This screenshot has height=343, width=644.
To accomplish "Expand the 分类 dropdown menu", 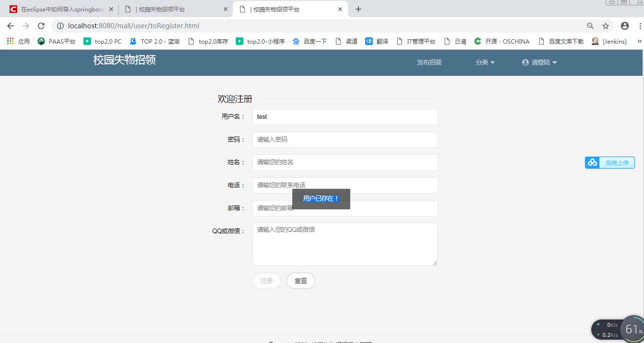I will 485,62.
